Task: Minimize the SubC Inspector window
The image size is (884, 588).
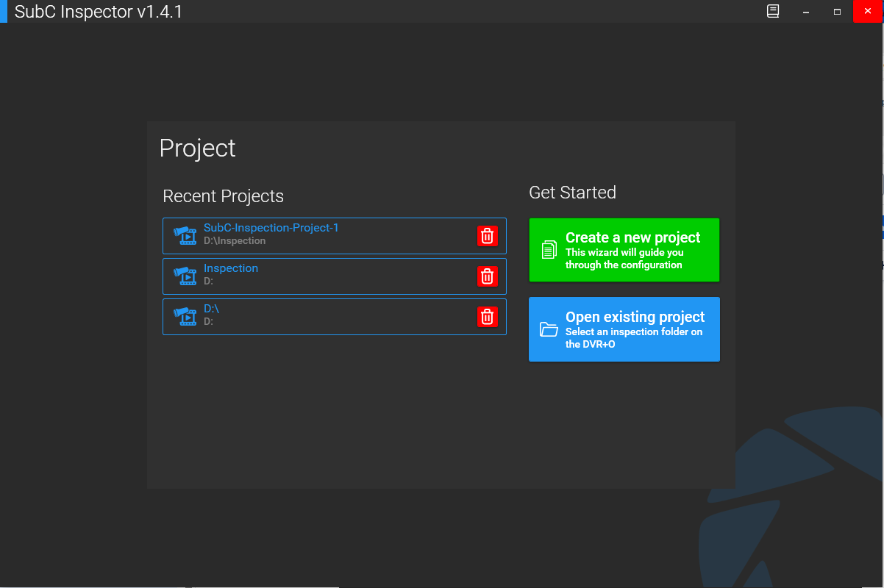Action: 806,12
